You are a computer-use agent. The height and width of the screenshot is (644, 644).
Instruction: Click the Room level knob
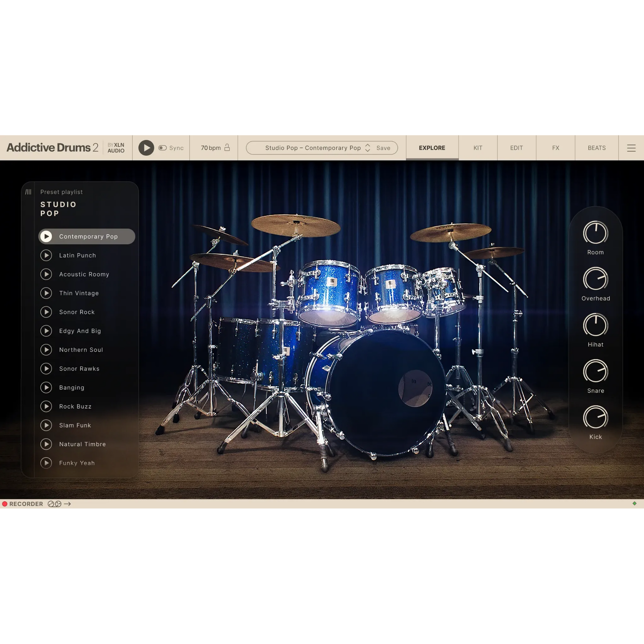tap(595, 233)
